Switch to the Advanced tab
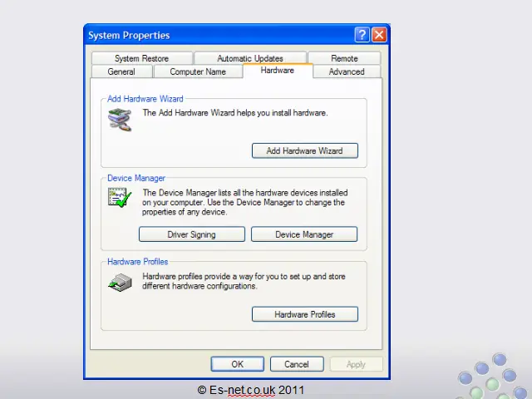This screenshot has height=399, width=532. (347, 71)
